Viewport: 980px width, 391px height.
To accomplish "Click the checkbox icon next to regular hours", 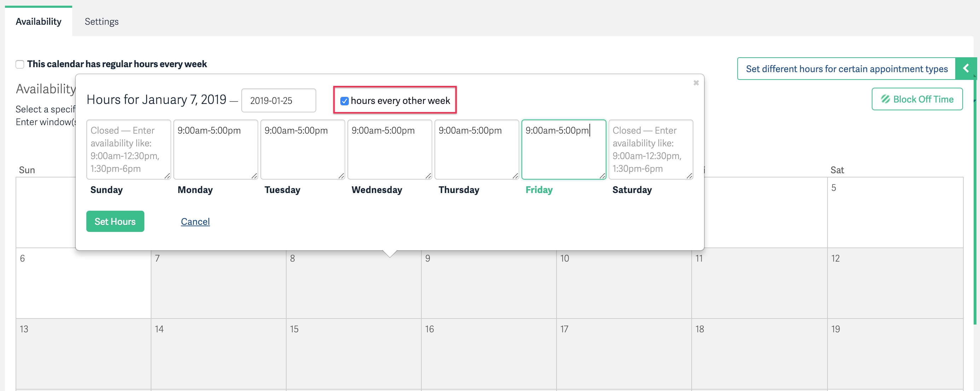I will (19, 64).
